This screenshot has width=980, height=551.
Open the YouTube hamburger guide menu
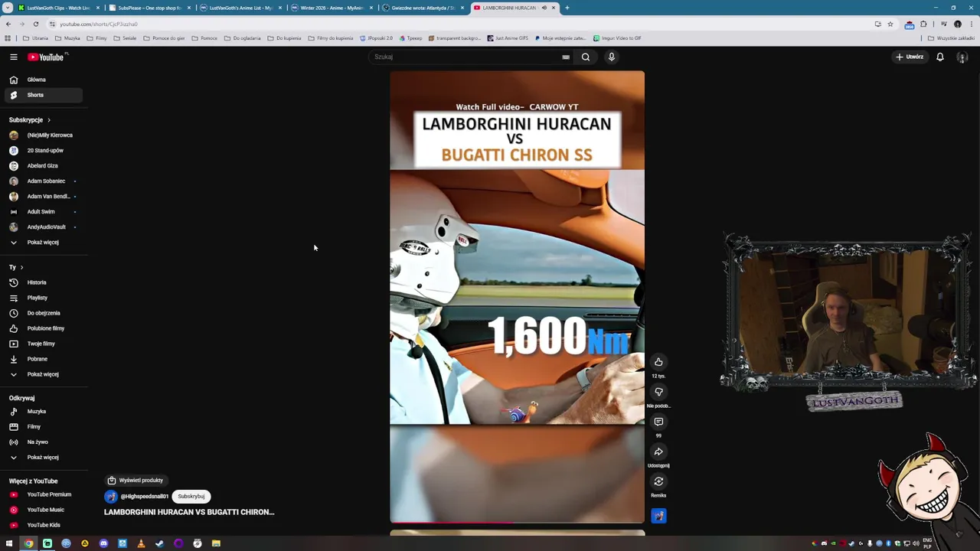tap(13, 57)
